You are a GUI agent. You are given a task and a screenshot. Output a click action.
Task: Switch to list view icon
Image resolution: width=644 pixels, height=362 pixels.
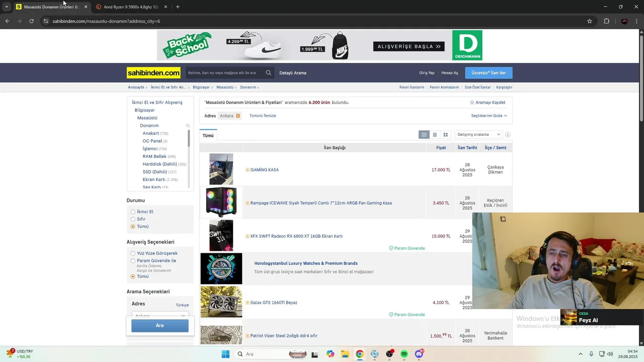click(435, 135)
